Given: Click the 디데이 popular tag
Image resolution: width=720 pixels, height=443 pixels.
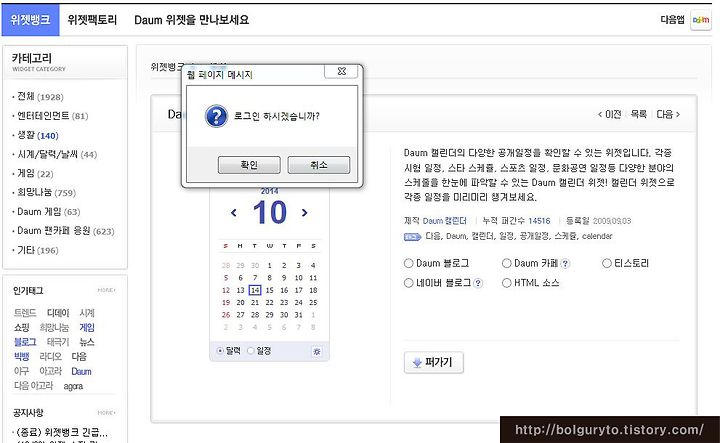Looking at the screenshot, I should [58, 313].
